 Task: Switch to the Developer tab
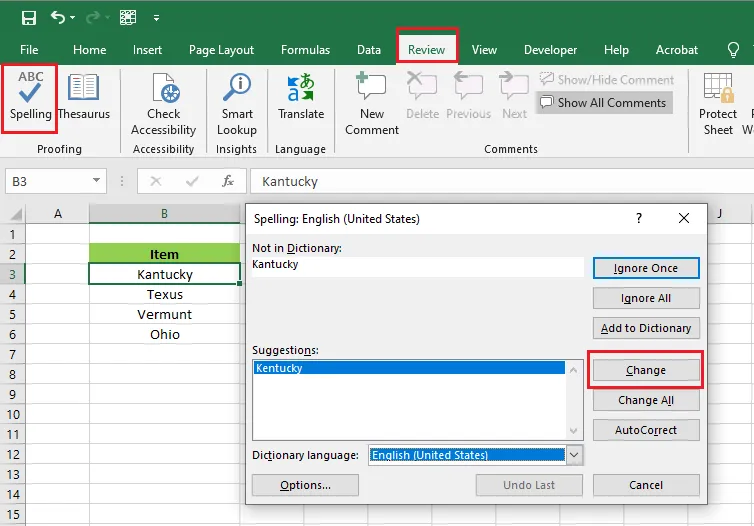tap(550, 50)
